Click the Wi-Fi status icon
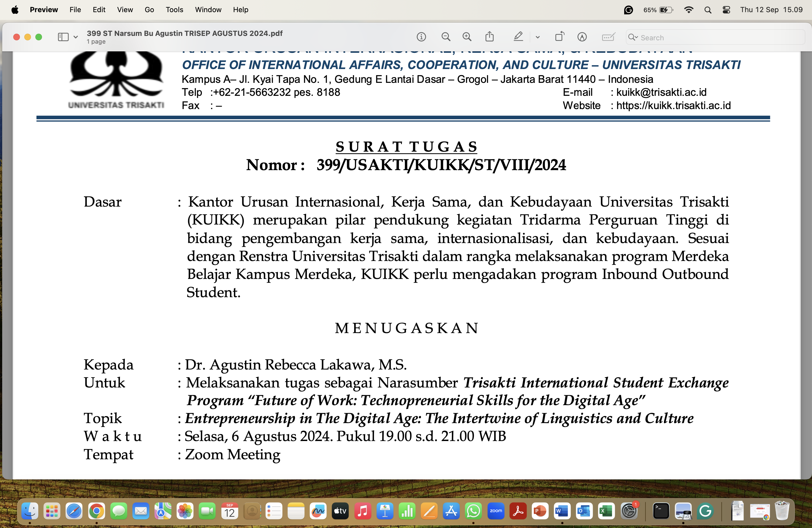This screenshot has height=528, width=812. [x=689, y=10]
